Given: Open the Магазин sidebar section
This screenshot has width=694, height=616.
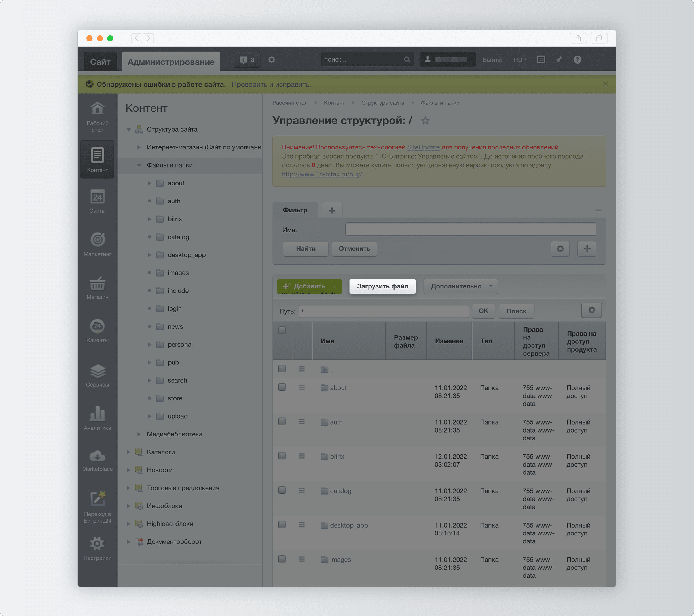Looking at the screenshot, I should pyautogui.click(x=98, y=287).
